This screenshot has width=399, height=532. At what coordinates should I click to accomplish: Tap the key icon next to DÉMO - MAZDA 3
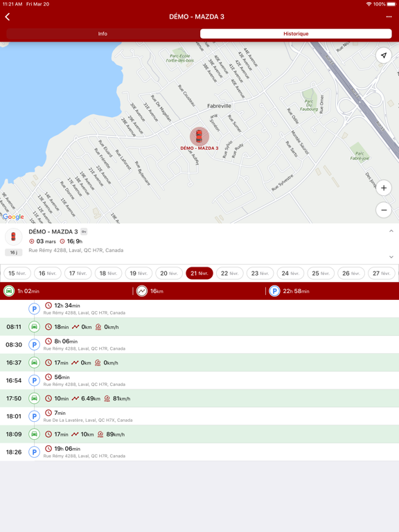(x=84, y=232)
